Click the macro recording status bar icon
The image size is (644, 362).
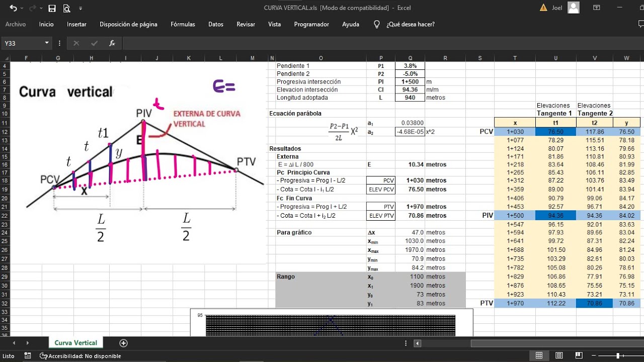click(x=28, y=356)
